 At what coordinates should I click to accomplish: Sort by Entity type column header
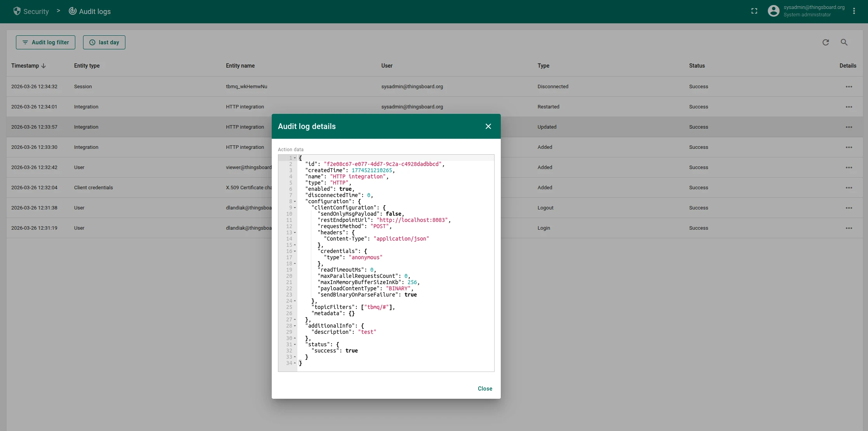pos(87,66)
